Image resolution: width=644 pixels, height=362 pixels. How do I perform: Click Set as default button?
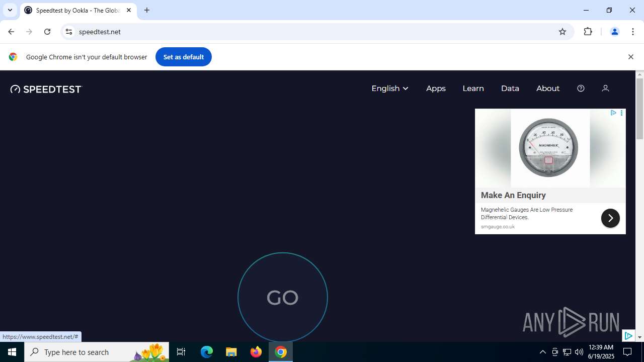tap(184, 57)
